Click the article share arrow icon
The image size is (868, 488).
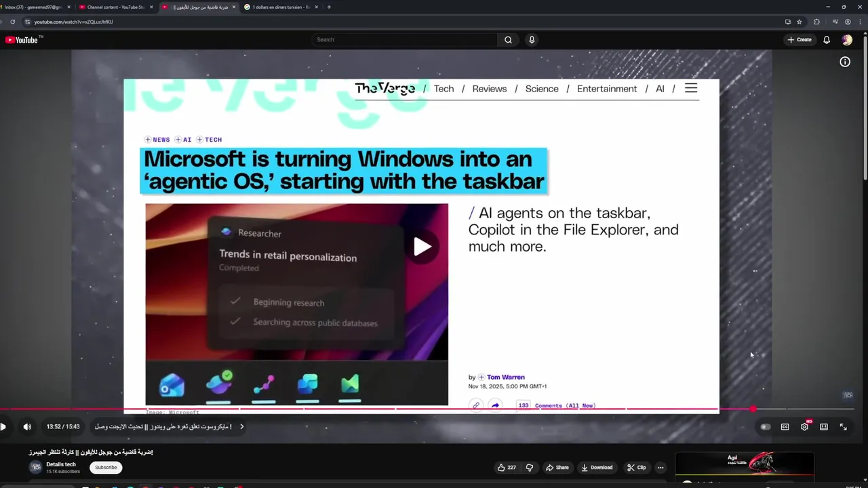(x=495, y=405)
